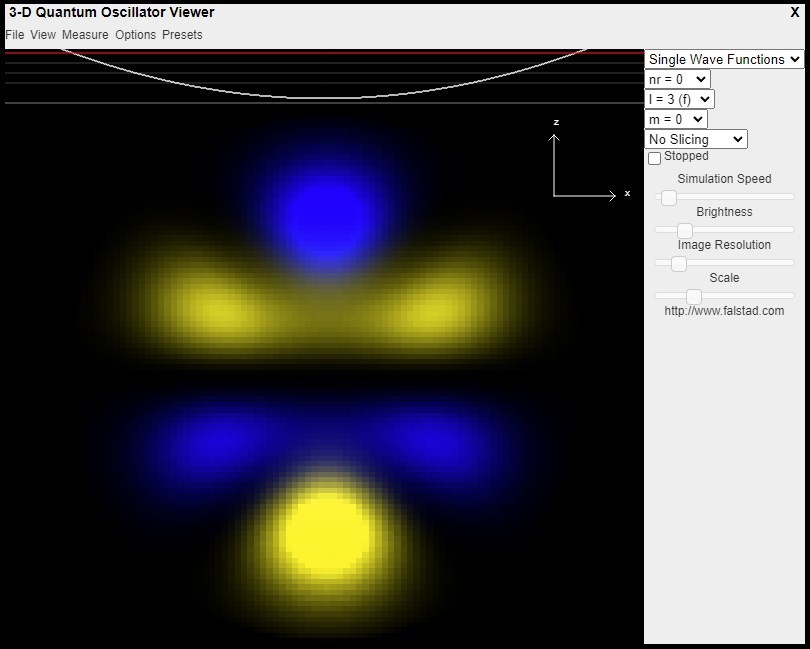Click the x-z axis indicator
Image resolution: width=810 pixels, height=649 pixels.
tap(589, 161)
